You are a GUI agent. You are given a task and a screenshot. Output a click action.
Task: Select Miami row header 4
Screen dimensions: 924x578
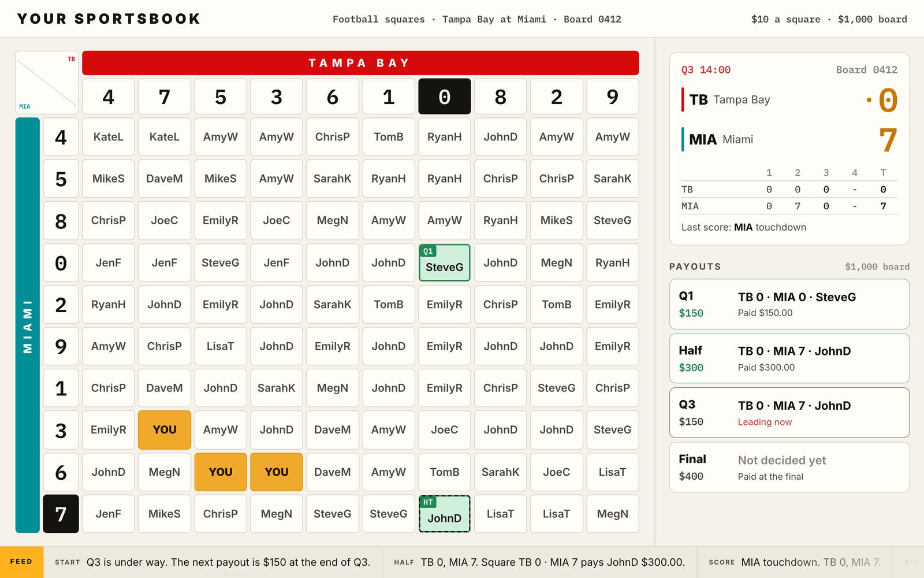pos(61,137)
